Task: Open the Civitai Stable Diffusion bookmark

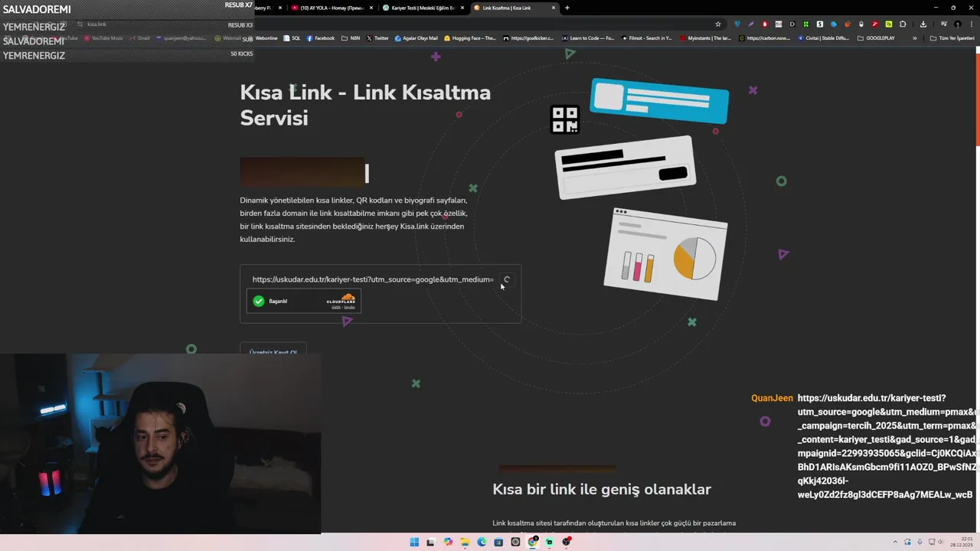Action: coord(824,38)
